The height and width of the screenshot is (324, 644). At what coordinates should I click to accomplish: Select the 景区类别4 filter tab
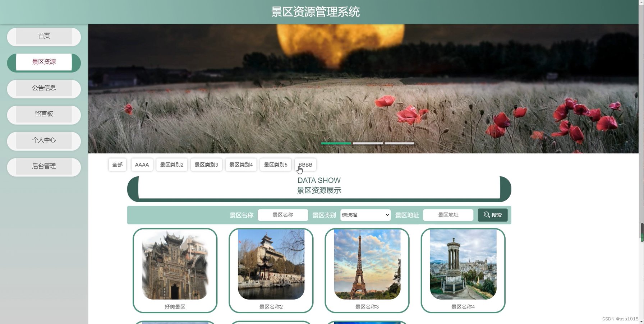(x=241, y=165)
